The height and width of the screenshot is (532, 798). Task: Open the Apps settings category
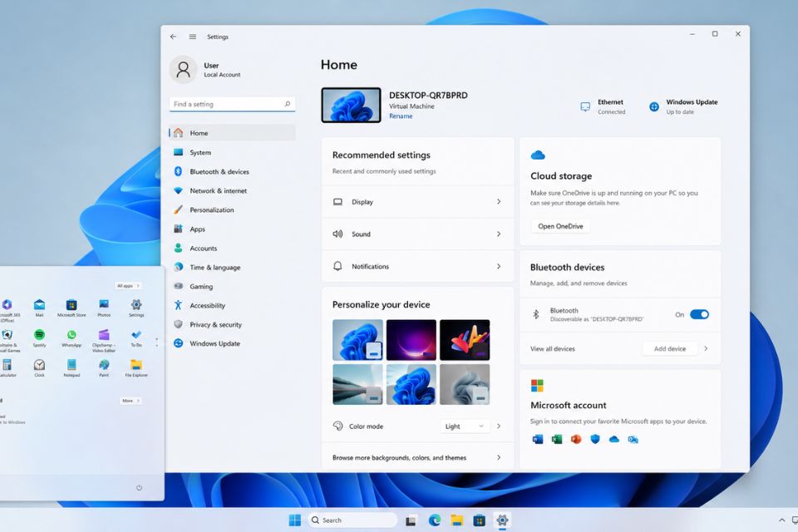coord(232,229)
